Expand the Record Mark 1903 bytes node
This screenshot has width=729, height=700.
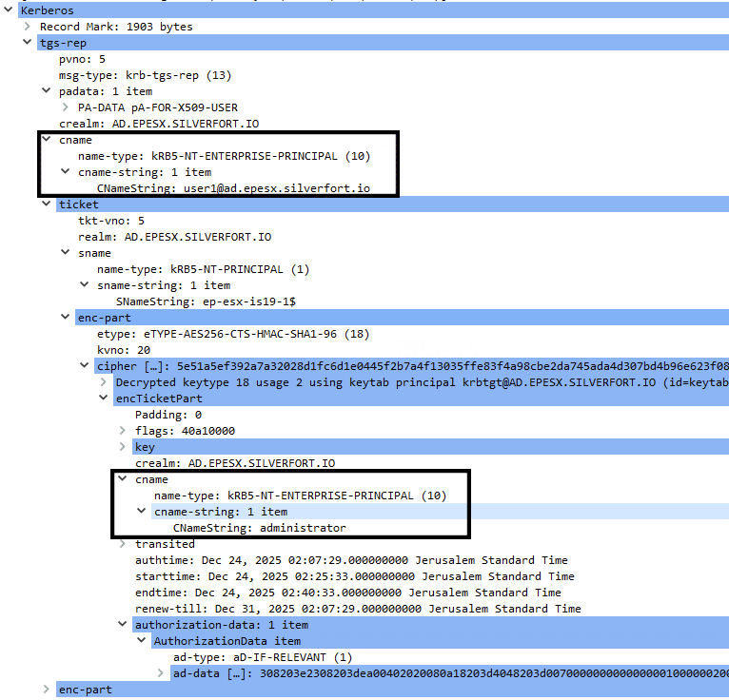[x=28, y=26]
